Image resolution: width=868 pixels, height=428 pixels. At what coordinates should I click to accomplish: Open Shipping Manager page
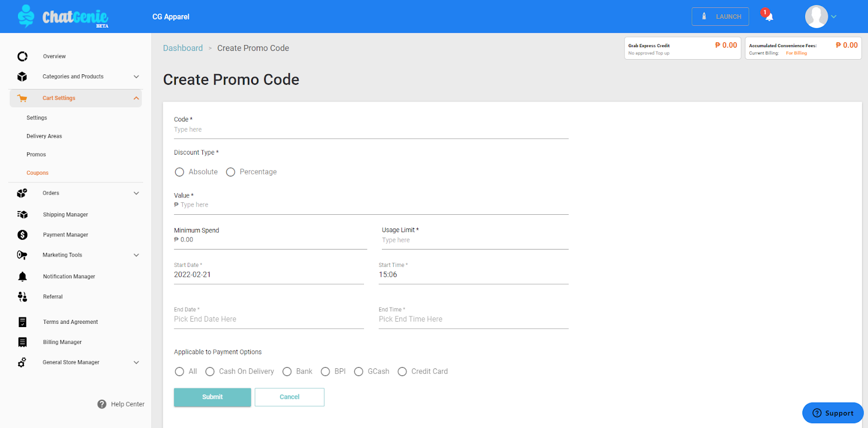tap(65, 215)
